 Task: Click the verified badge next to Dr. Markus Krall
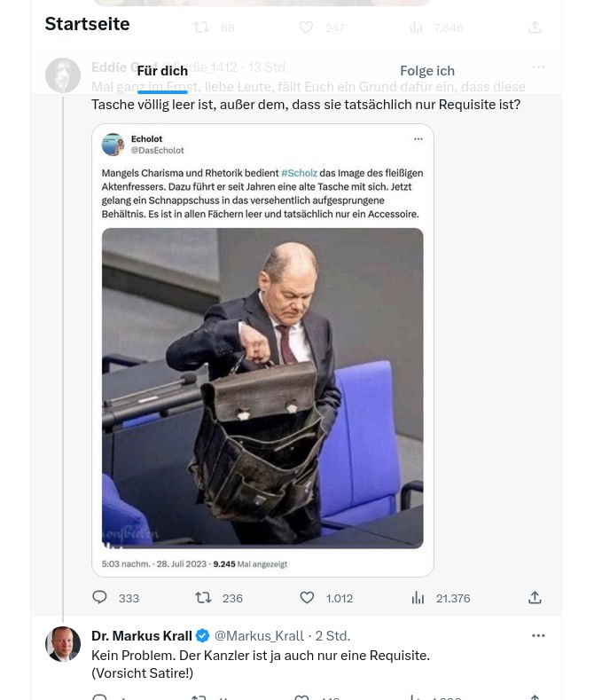point(203,636)
